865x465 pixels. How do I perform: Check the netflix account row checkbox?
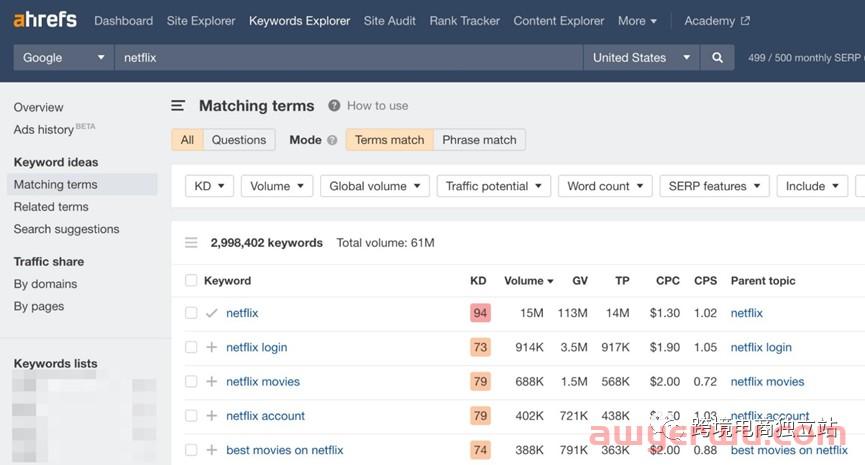(x=191, y=416)
